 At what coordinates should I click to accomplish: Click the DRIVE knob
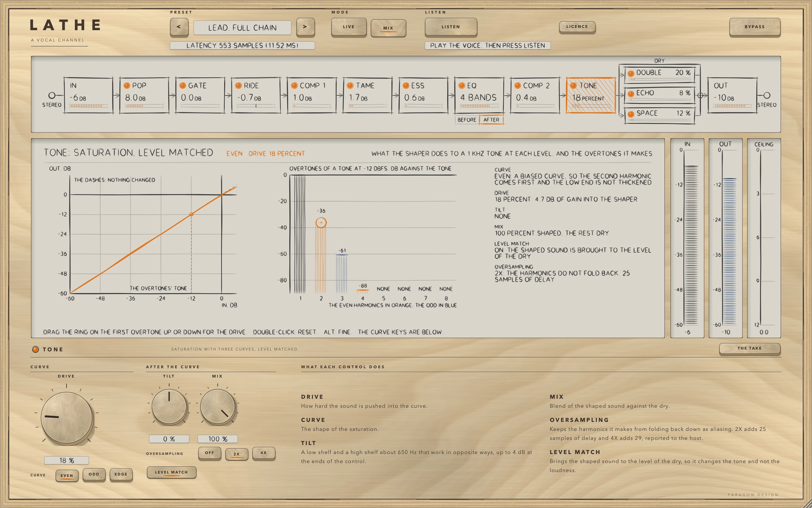[x=67, y=418]
